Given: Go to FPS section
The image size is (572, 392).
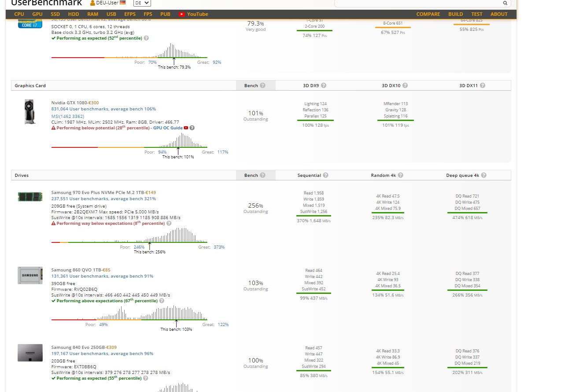Looking at the screenshot, I should coord(148,14).
